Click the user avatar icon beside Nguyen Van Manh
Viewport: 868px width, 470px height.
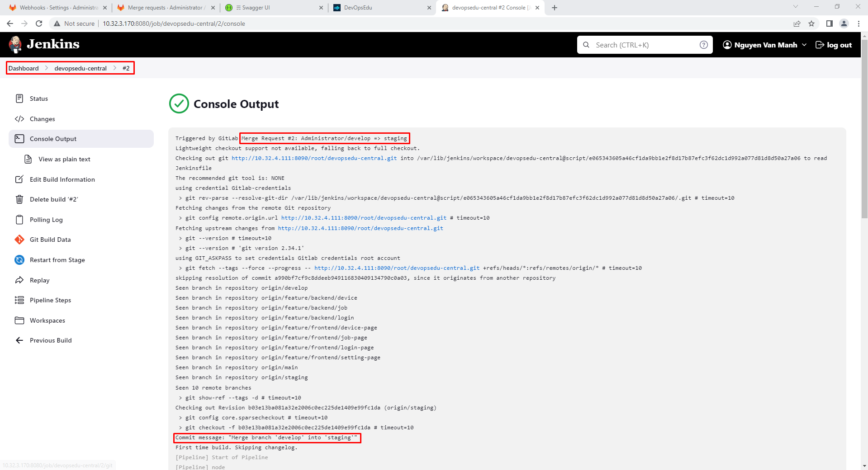[x=727, y=45]
